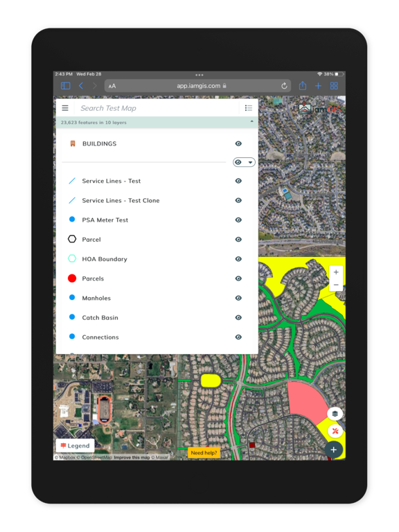
Task: Select the Service Lines - Test layer name
Action: [x=112, y=181]
